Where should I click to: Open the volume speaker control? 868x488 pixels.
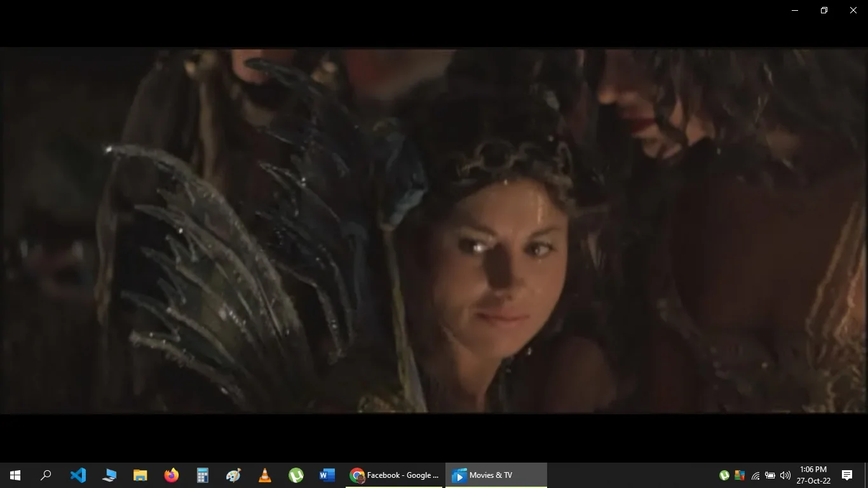(785, 475)
